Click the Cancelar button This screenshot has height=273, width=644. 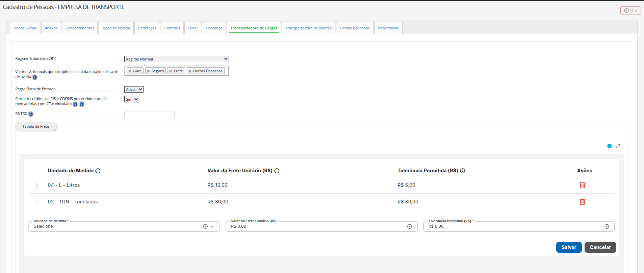coord(600,247)
